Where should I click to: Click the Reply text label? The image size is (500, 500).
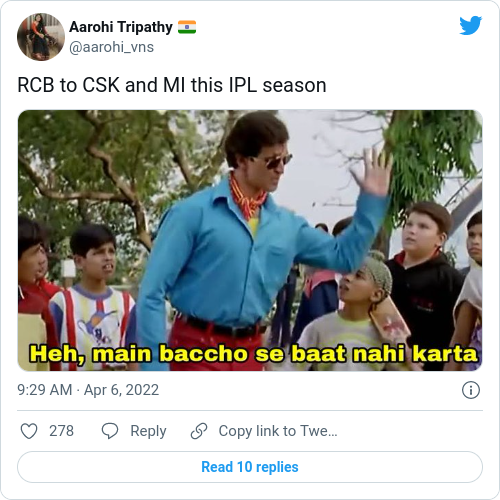tap(148, 431)
